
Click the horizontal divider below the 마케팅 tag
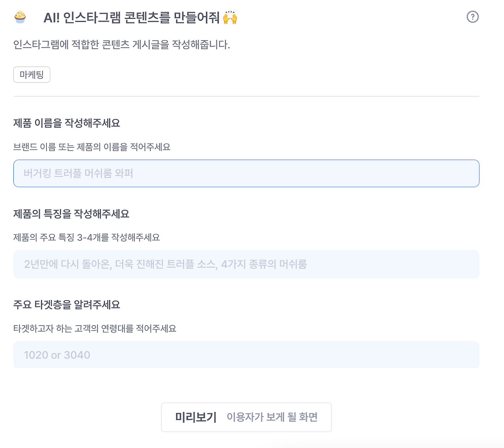click(246, 96)
